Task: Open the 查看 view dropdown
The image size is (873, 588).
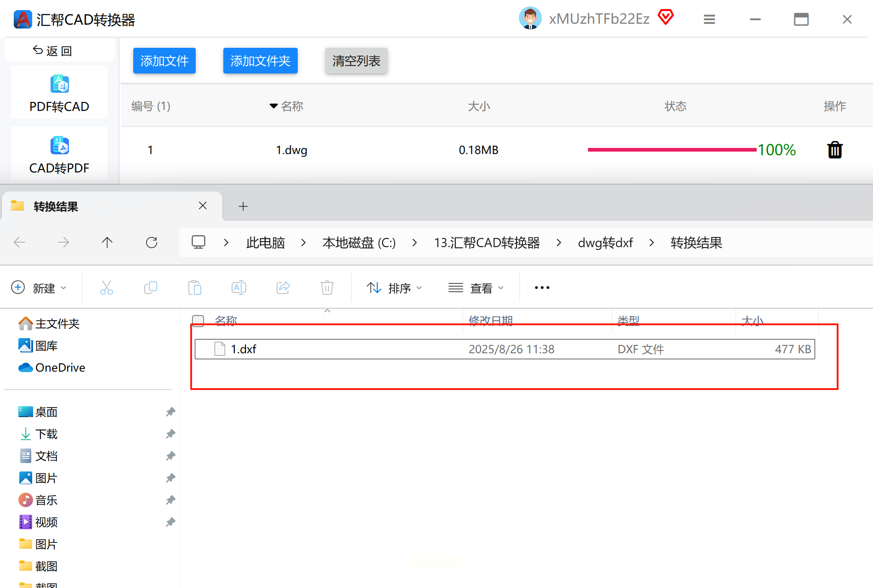Action: pos(476,288)
